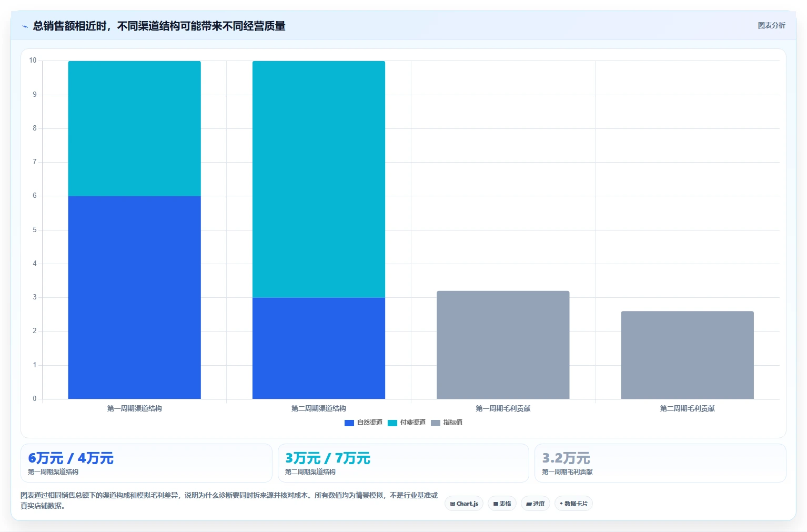The height and width of the screenshot is (532, 807).
Task: Toggle the 自然渠道 legend entry
Action: click(364, 423)
